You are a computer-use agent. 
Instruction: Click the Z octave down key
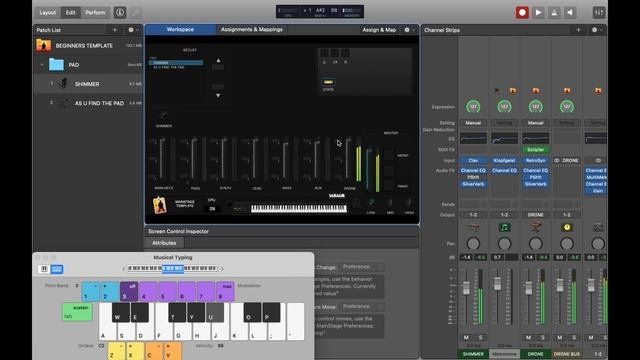116,351
